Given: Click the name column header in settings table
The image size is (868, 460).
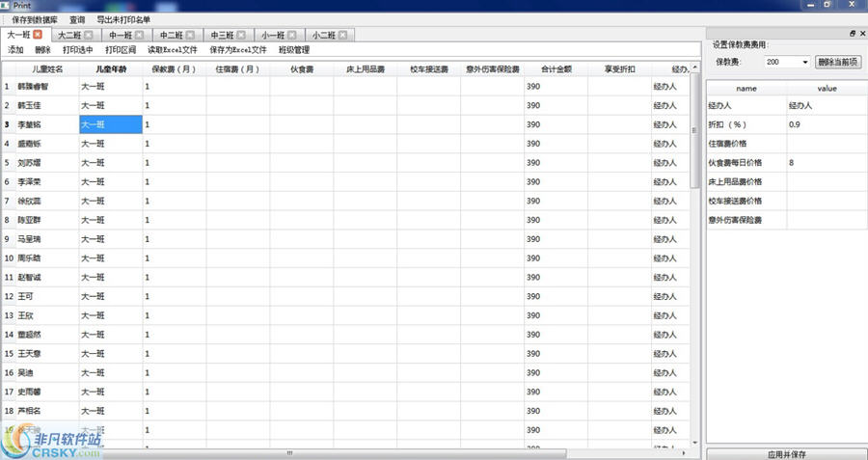Looking at the screenshot, I should point(746,88).
